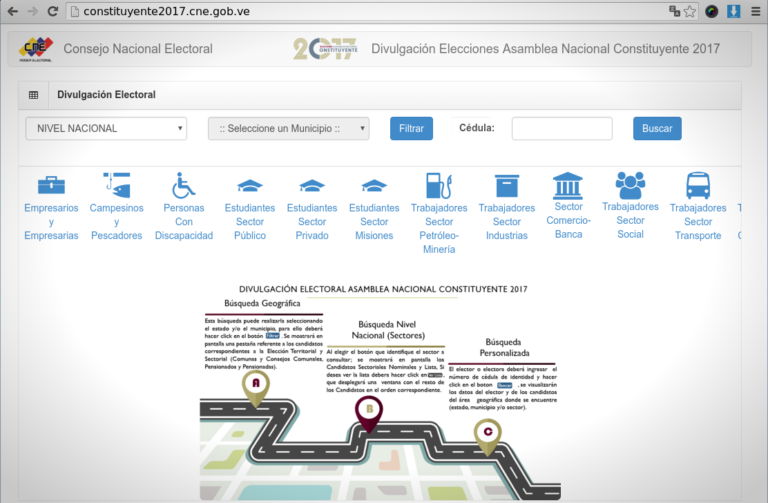
Task: Open the round color extension icon
Action: coord(712,11)
